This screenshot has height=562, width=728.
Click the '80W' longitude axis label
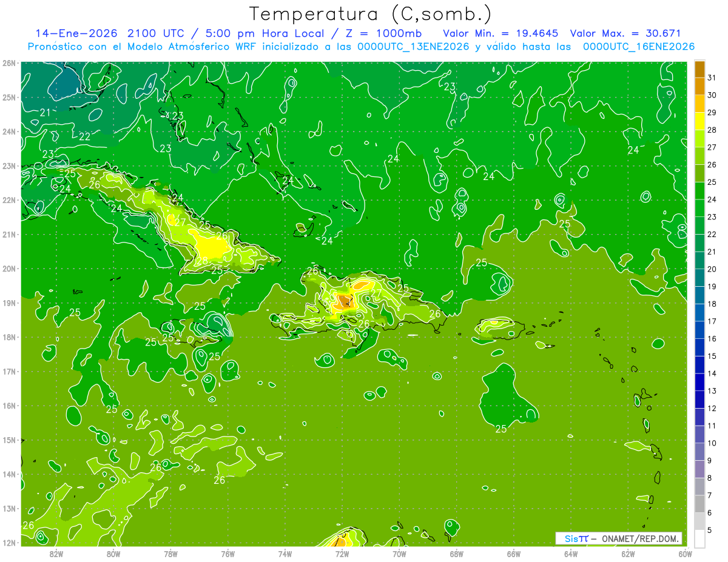[x=113, y=554]
